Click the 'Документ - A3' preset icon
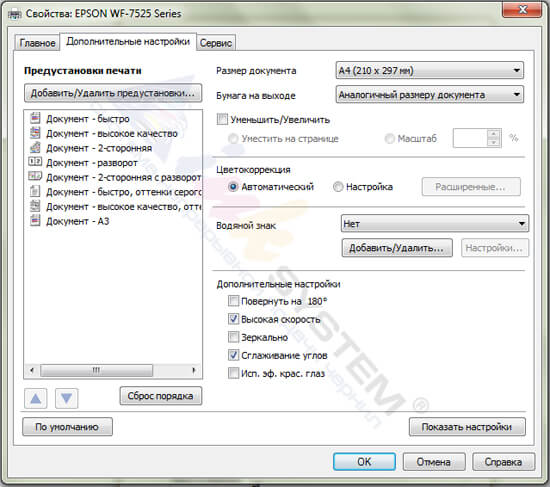Screen dimensions: 550x487 [35, 221]
